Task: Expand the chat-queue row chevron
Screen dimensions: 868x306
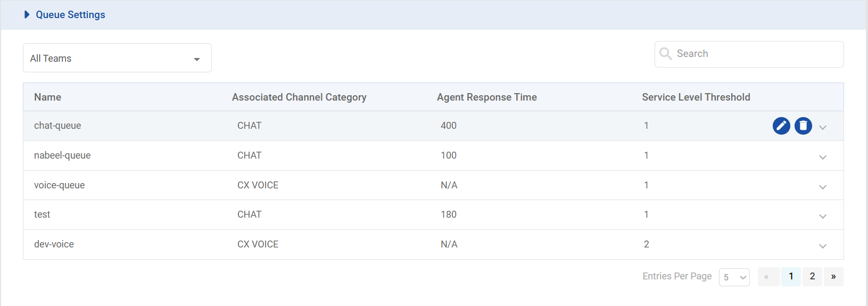Action: (823, 128)
